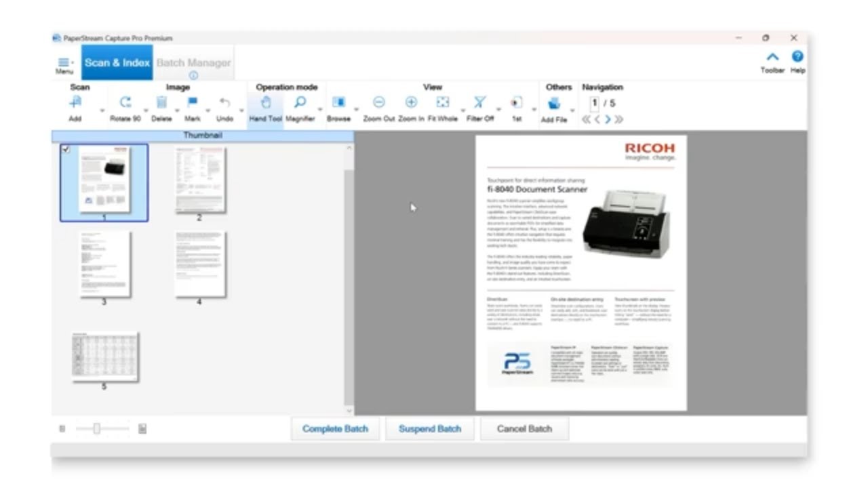Expand the Fit Whole dropdown arrow
The image size is (868, 488).
tap(463, 110)
